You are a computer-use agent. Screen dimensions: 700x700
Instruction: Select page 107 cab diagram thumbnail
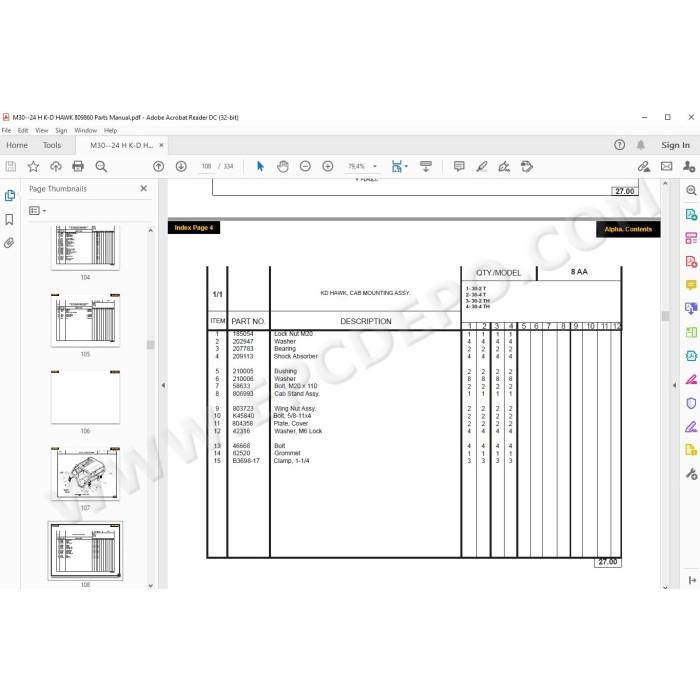click(x=85, y=474)
